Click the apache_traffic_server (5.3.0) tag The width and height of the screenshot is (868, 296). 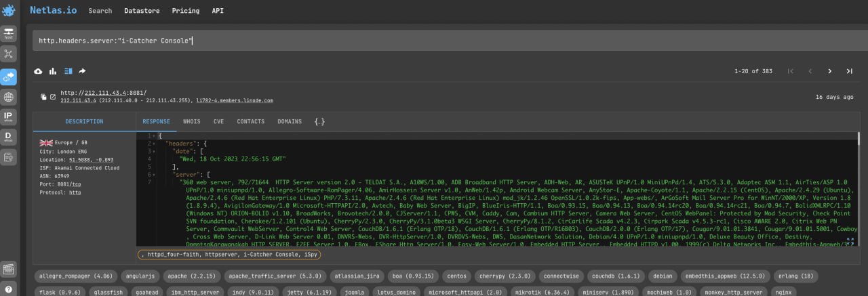pyautogui.click(x=275, y=276)
